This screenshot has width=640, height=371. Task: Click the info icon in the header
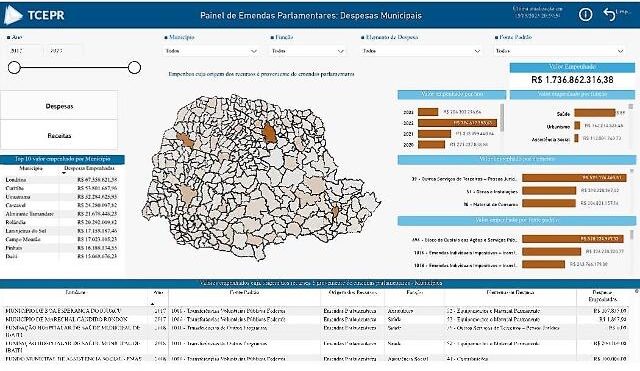pyautogui.click(x=585, y=15)
